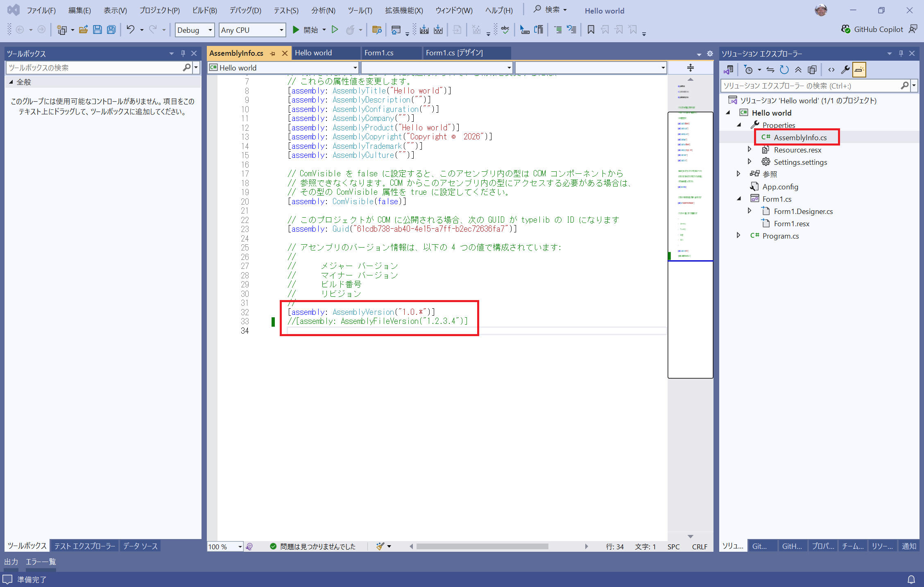Start debugging with the green play button
Image resolution: width=924 pixels, height=587 pixels.
tap(296, 30)
